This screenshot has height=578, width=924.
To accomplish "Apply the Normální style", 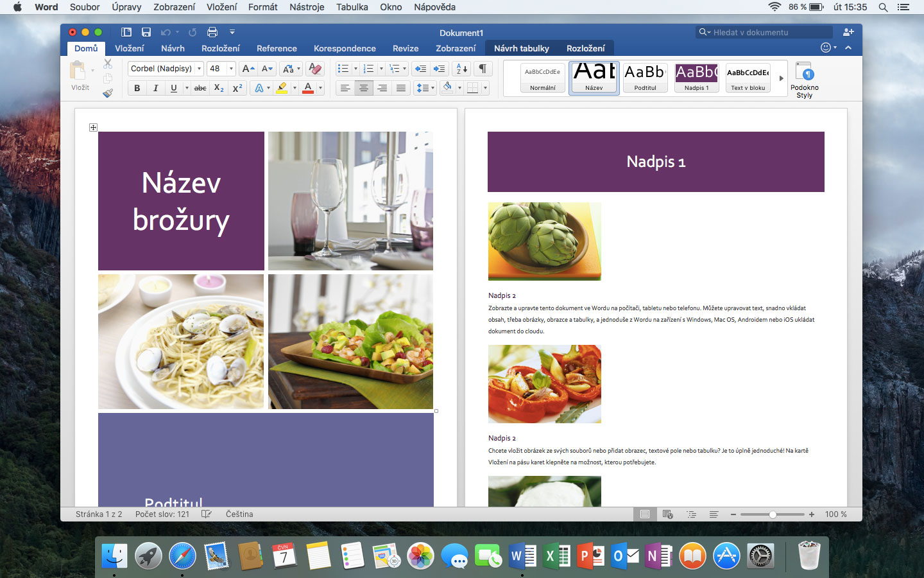I will coord(543,78).
